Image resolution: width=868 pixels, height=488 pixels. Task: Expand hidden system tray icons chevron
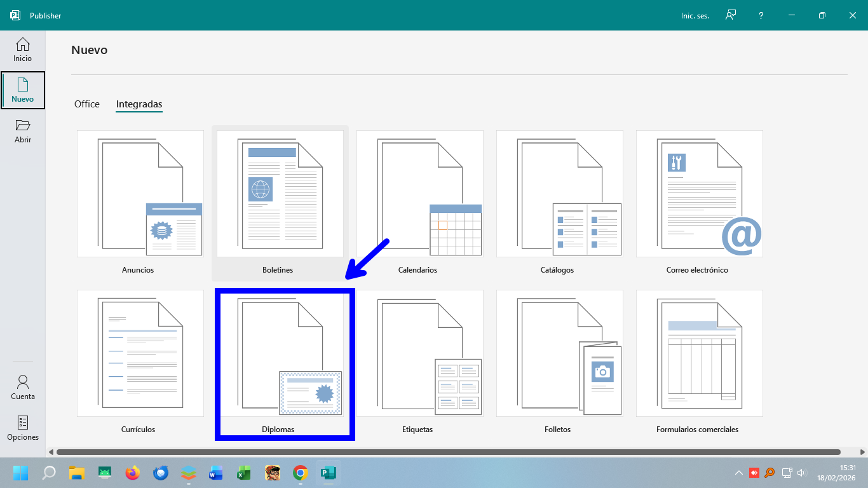point(738,473)
